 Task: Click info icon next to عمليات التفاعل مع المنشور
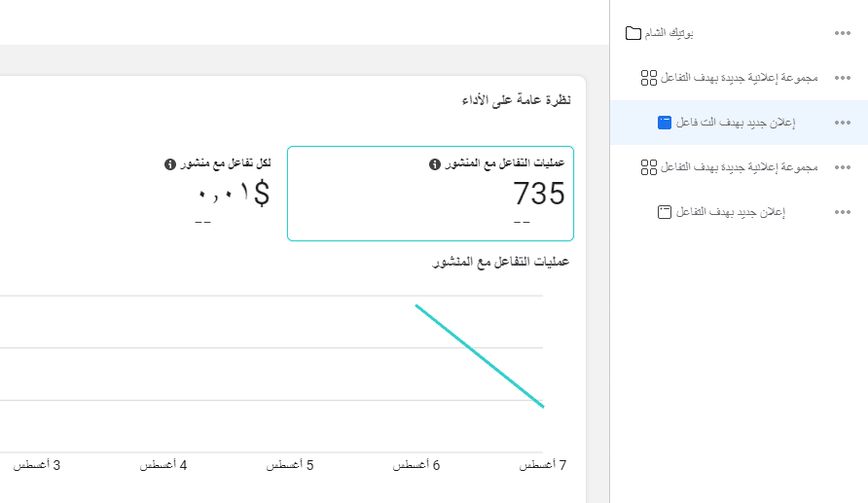coord(435,163)
